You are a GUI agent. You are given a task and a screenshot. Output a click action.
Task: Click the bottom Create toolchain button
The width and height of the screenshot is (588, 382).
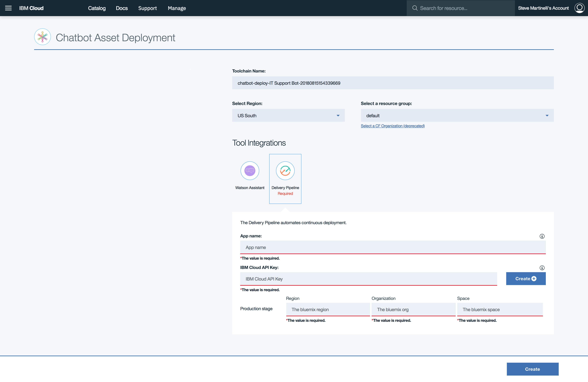click(x=532, y=369)
